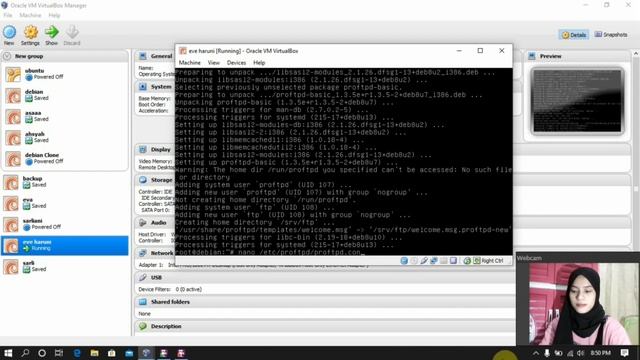Select the debian Clone virtual machine
Viewport: 640px width, 360px height.
tap(65, 159)
